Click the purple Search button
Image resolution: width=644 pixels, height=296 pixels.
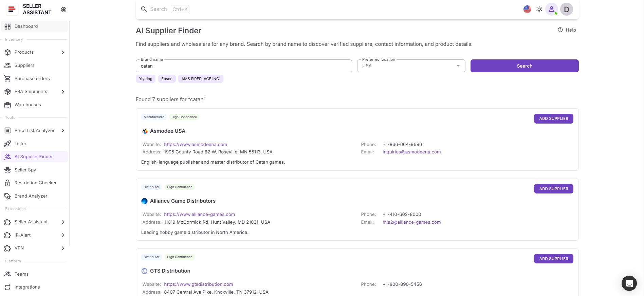coord(525,66)
